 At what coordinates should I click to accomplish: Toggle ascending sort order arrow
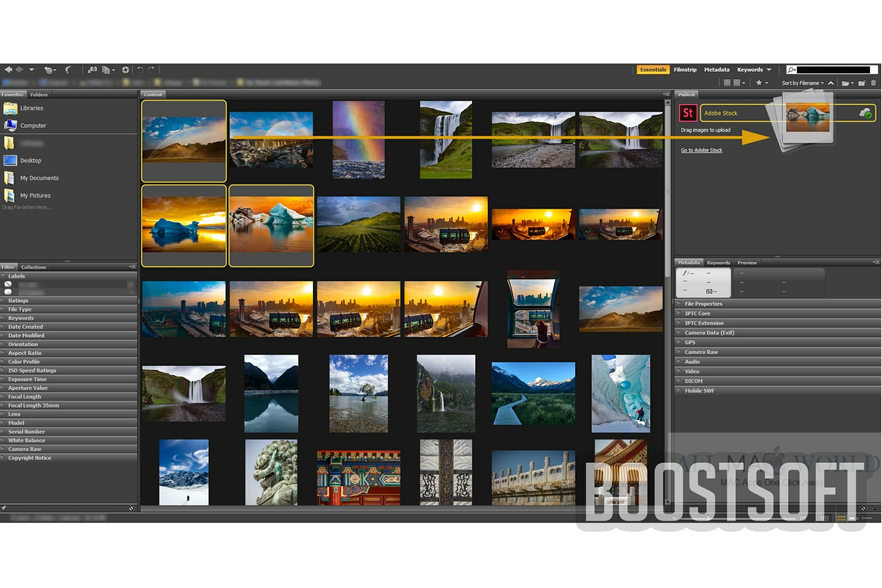point(831,83)
